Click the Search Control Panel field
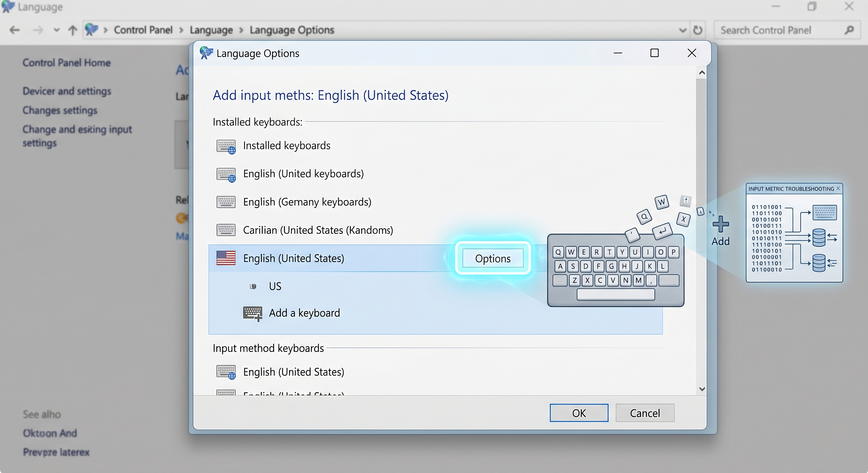The image size is (868, 473). click(x=787, y=30)
